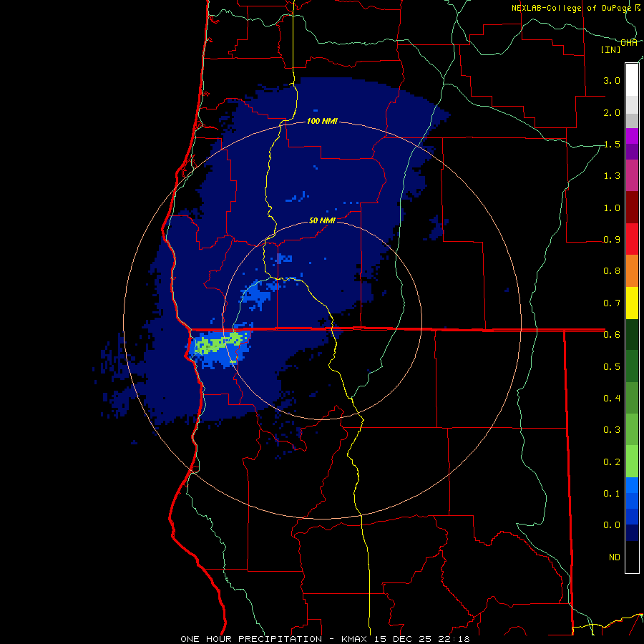Select the 0.8 legend value

(612, 271)
